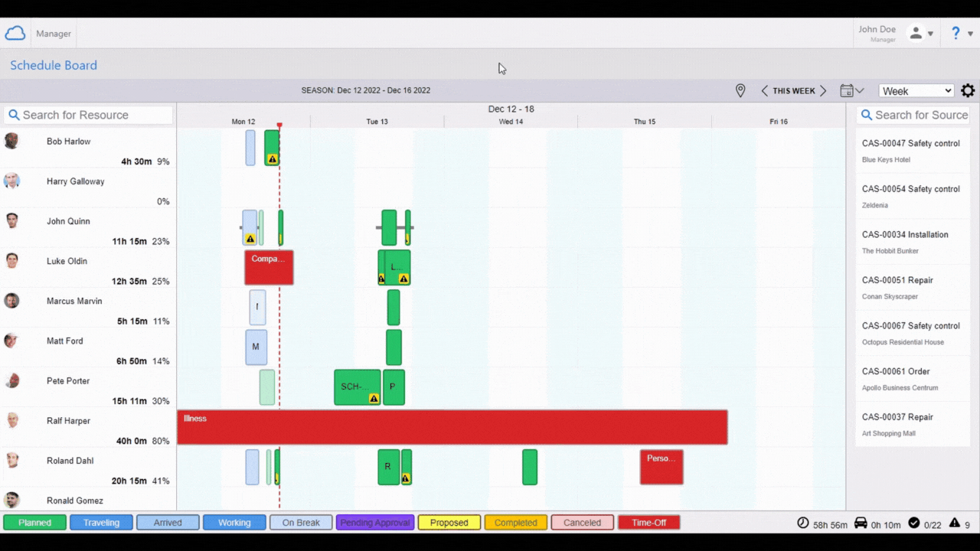Toggle the Time-Off status filter
Image resolution: width=980 pixels, height=551 pixels.
point(648,523)
